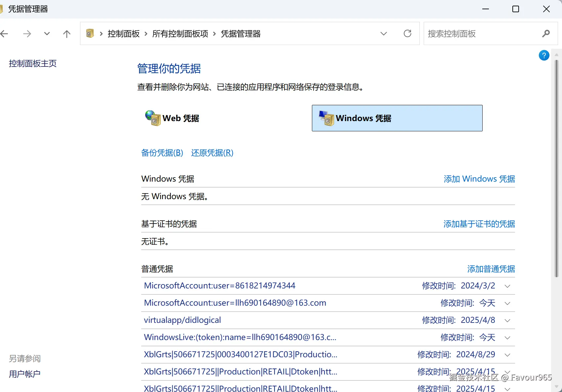
Task: Expand breadcrumb chevron after 控制面板
Action: click(x=146, y=34)
